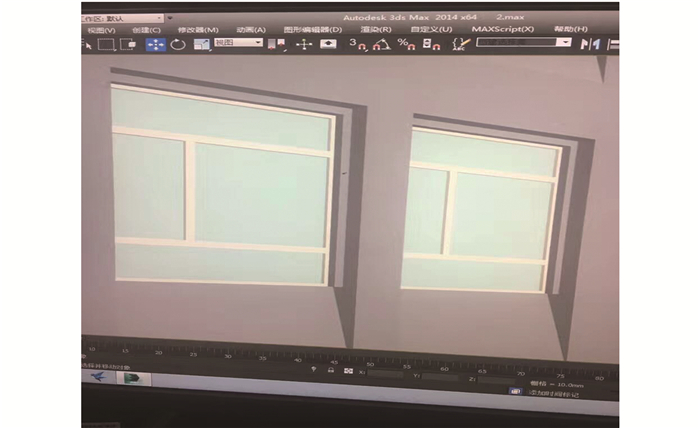Open the 渲染(R) menu
Screen dimensions: 700x428
[376, 30]
